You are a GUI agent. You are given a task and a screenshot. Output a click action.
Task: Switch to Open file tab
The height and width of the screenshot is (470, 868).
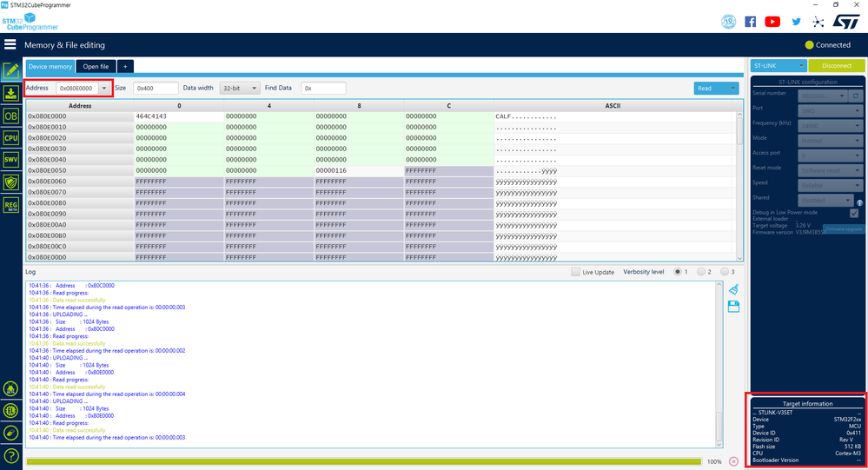point(96,66)
